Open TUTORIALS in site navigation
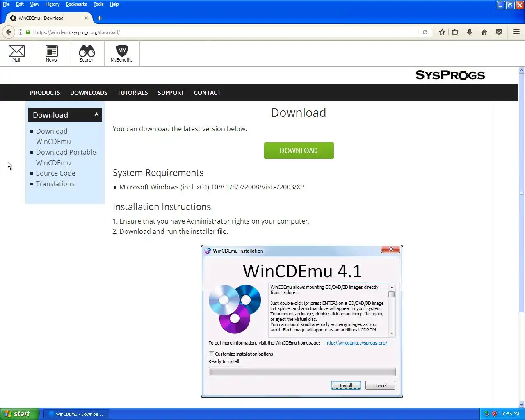Image resolution: width=525 pixels, height=420 pixels. coord(132,93)
